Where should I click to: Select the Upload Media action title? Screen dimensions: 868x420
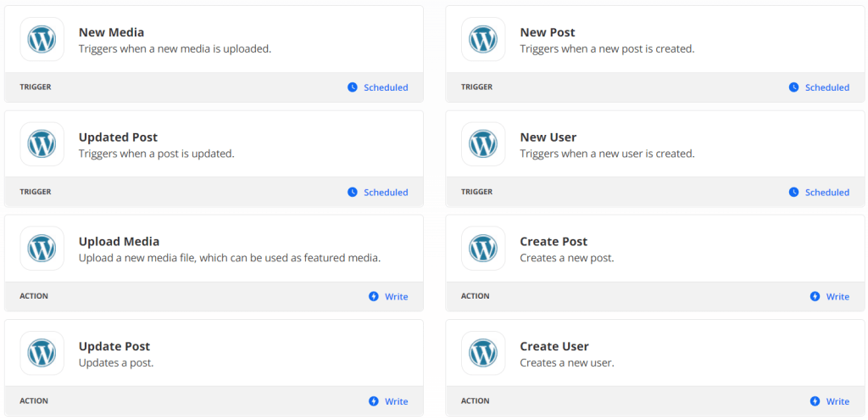tap(119, 242)
